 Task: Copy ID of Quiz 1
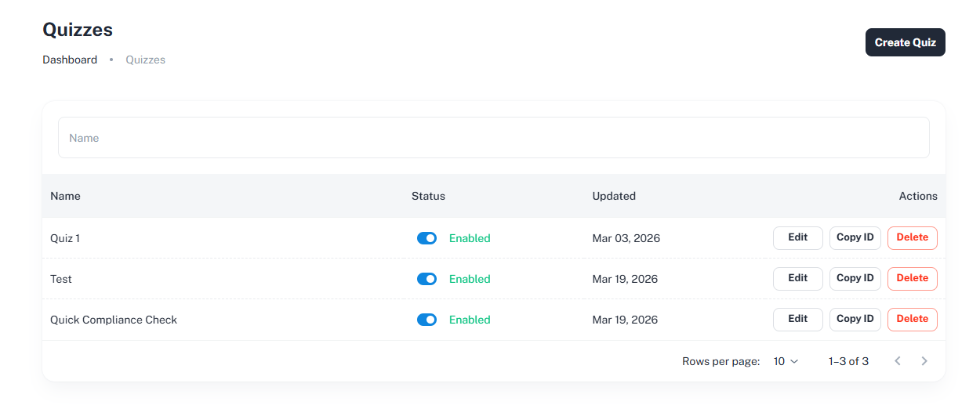(x=855, y=237)
